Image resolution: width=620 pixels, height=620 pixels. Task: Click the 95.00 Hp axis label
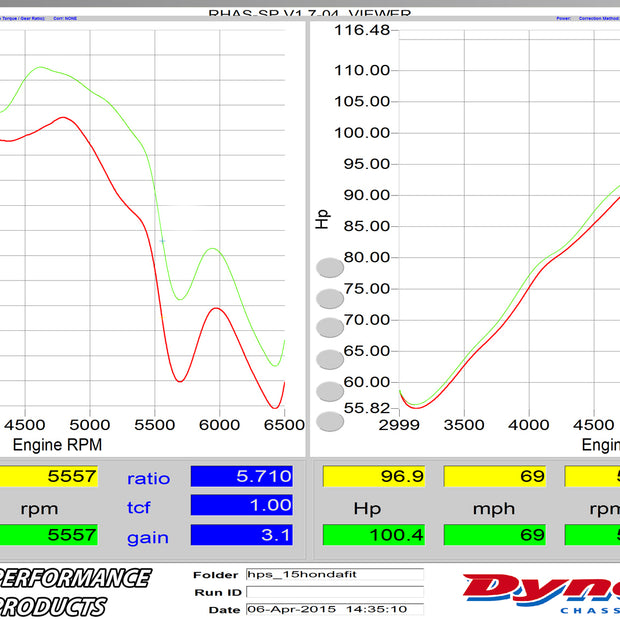click(x=367, y=164)
